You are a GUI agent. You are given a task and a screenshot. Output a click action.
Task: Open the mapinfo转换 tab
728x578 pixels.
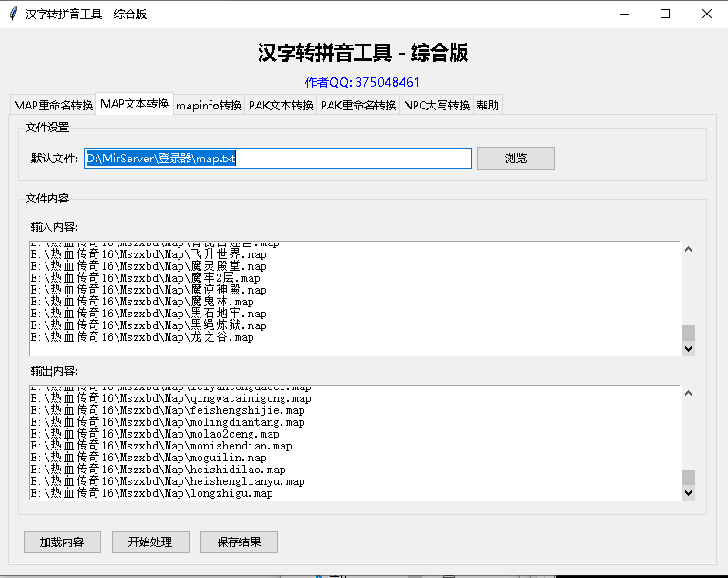[209, 105]
